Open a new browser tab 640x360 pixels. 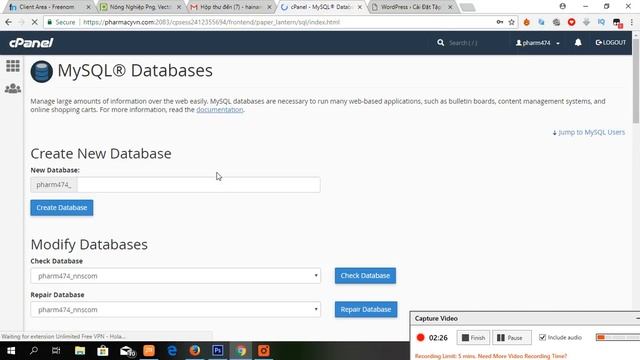tap(467, 7)
